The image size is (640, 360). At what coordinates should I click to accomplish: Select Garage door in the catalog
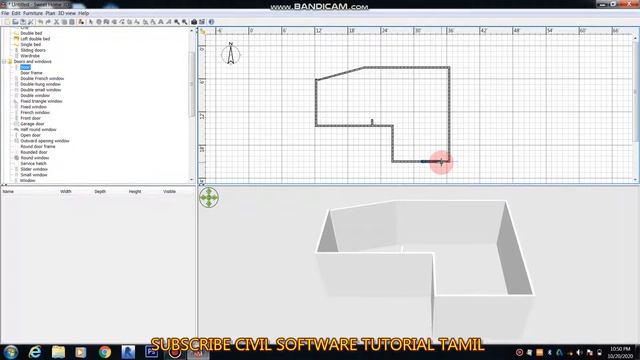[x=32, y=124]
